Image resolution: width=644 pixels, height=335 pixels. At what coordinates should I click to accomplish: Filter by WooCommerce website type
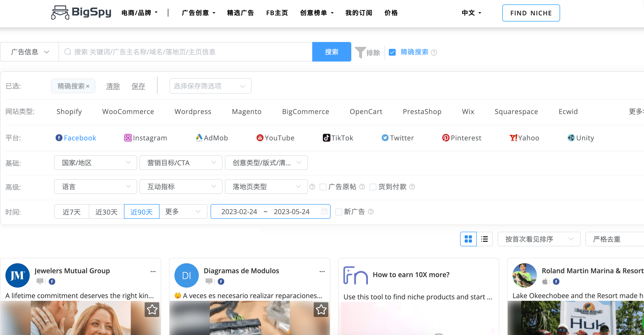(x=128, y=112)
